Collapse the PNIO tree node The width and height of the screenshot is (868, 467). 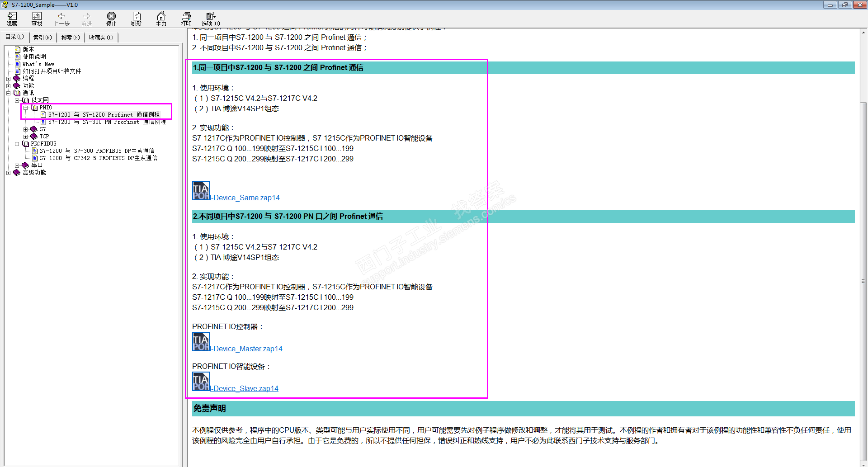pos(26,108)
